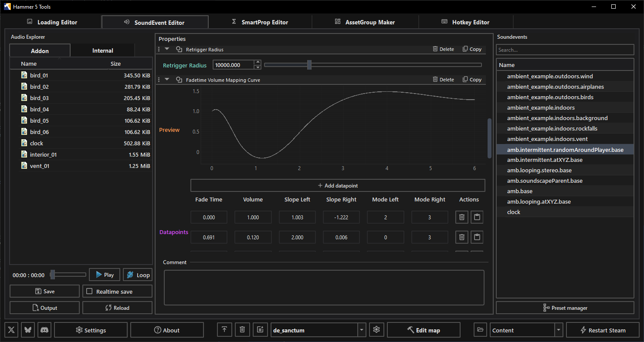Click the Comment text box

[x=324, y=288]
